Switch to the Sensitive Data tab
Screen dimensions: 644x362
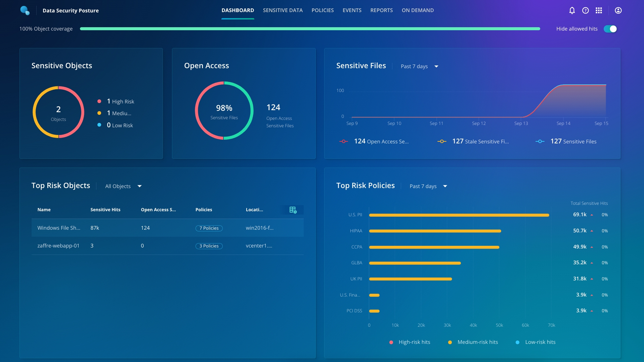pyautogui.click(x=283, y=10)
